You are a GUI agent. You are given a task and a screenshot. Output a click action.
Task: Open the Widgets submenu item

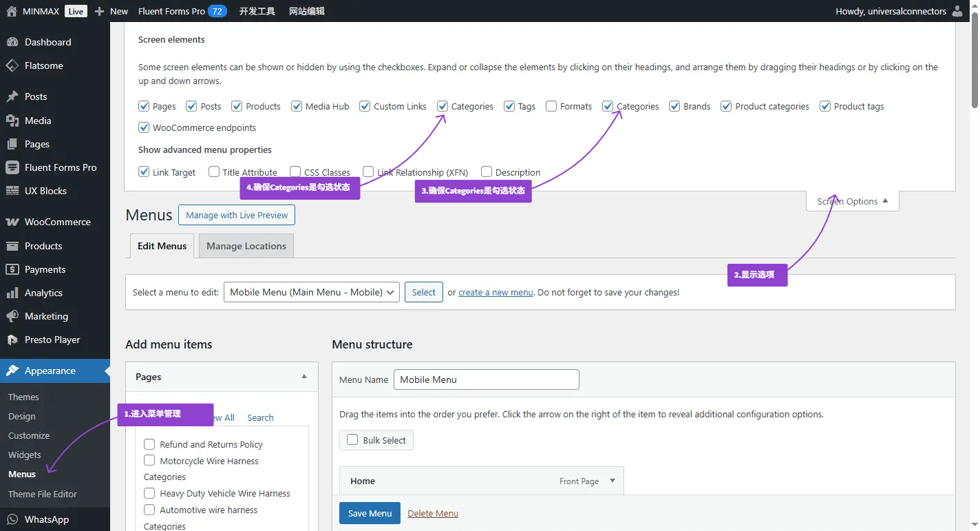25,455
